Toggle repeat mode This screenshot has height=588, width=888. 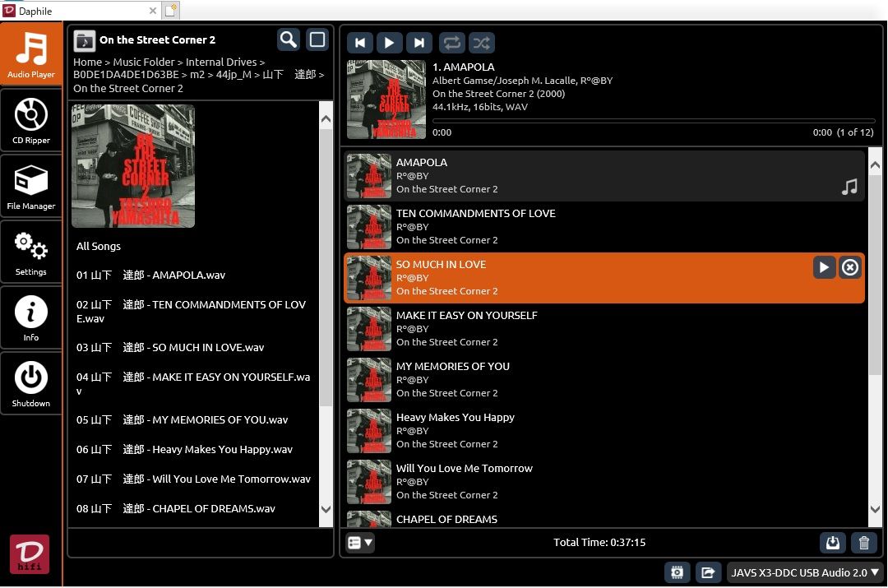click(x=451, y=43)
